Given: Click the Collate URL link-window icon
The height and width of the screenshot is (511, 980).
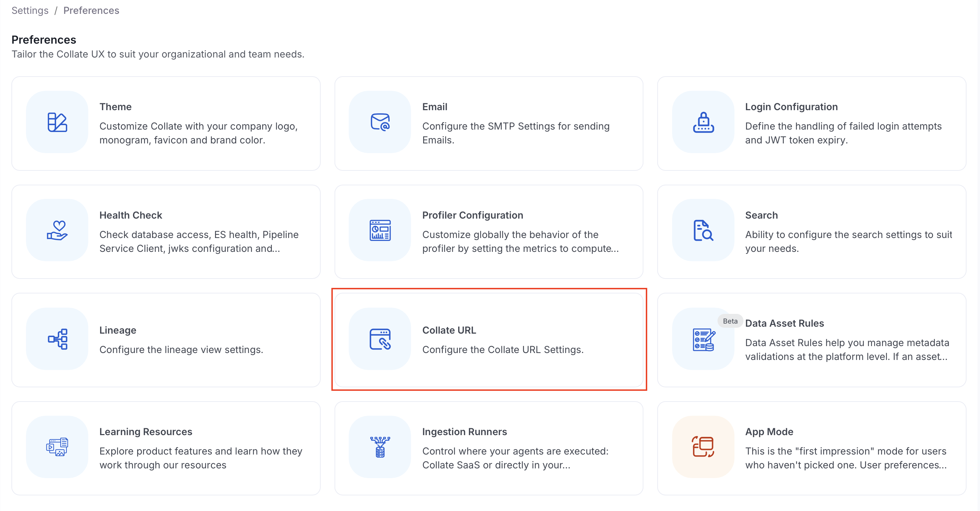Looking at the screenshot, I should (380, 338).
